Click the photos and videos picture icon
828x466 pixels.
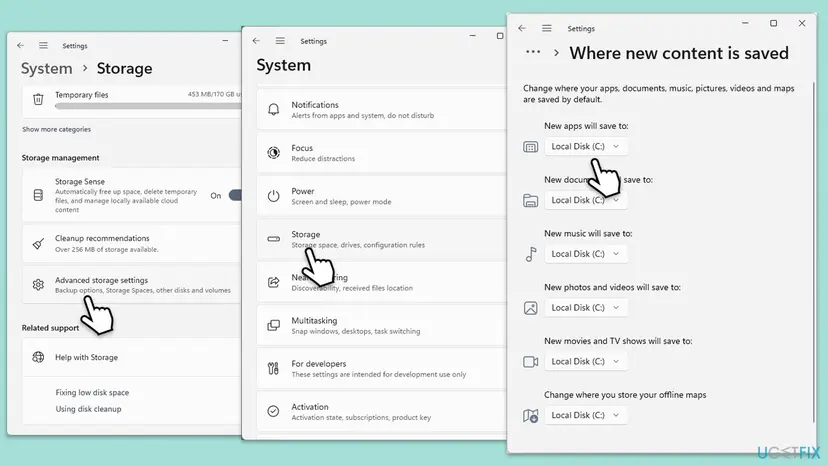pyautogui.click(x=530, y=308)
